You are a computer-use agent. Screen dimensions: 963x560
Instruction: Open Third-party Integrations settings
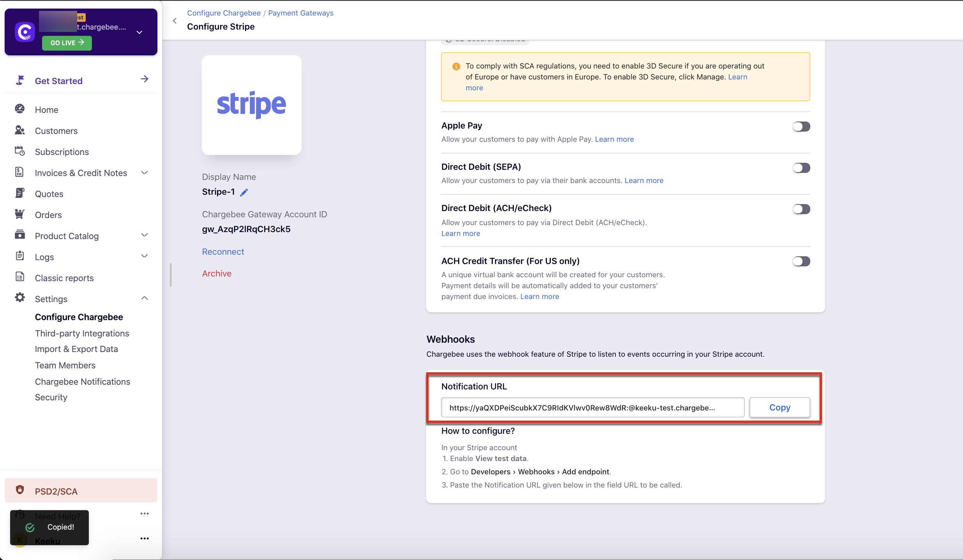[82, 333]
